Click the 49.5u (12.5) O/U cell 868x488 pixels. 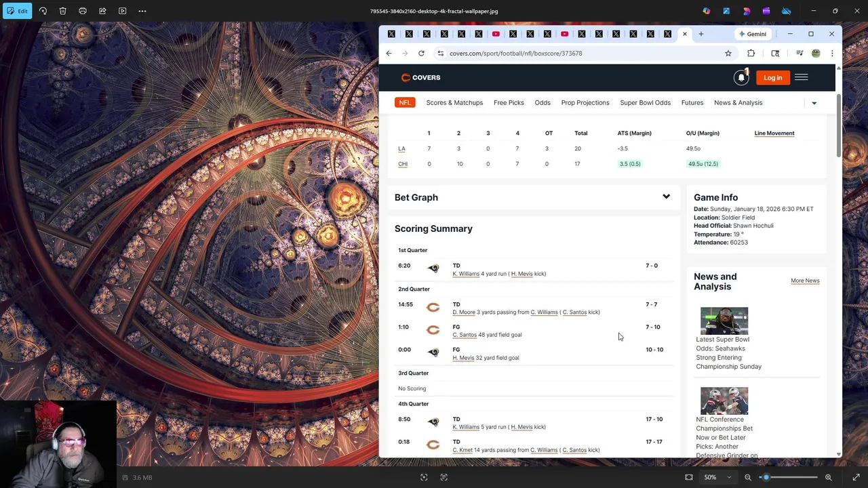[x=703, y=164]
